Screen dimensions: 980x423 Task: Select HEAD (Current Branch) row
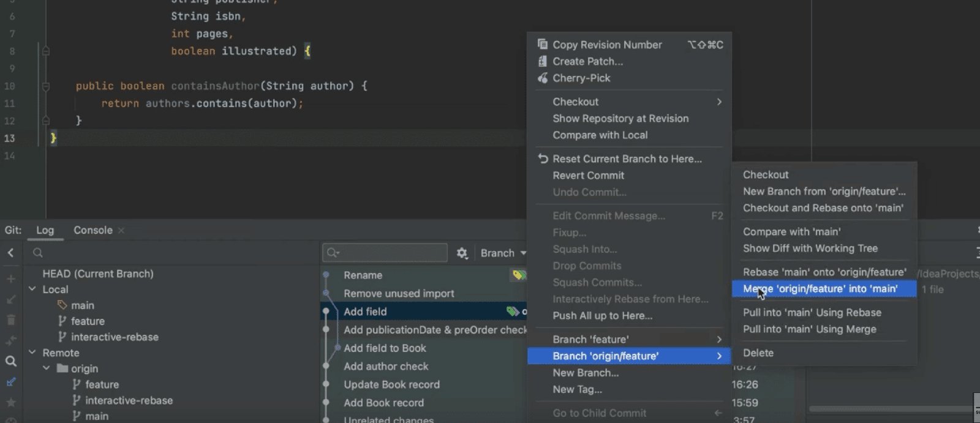pyautogui.click(x=98, y=274)
